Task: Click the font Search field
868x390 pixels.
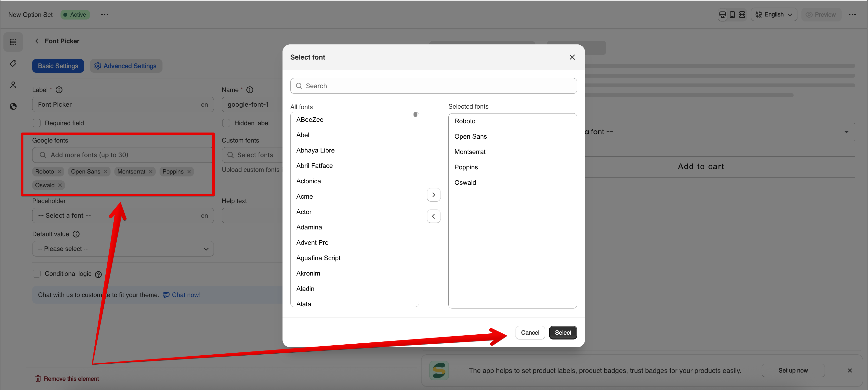Action: [433, 86]
